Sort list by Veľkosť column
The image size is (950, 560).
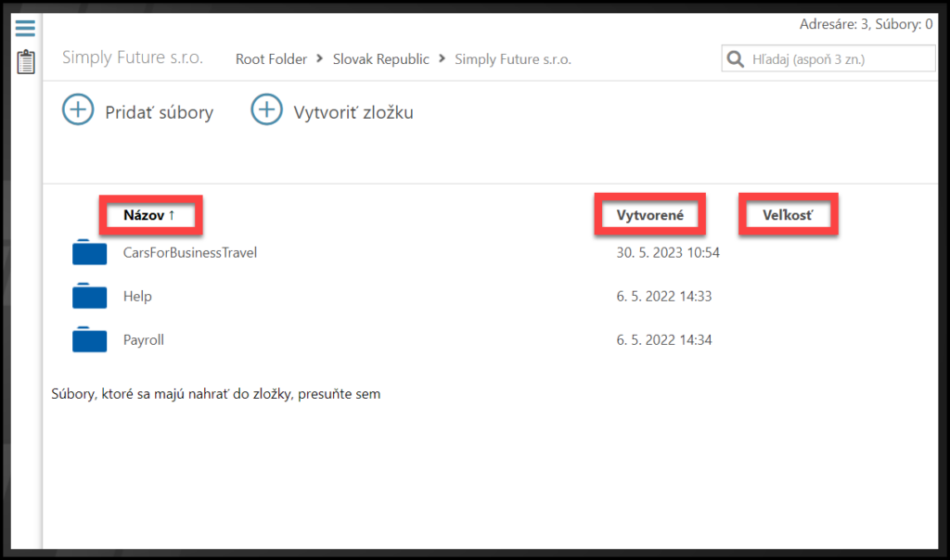[x=788, y=215]
